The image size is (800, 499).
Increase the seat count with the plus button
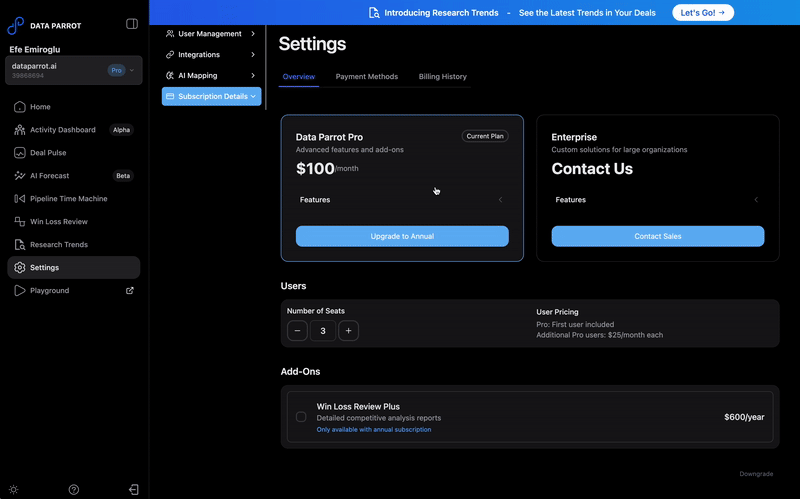pos(348,331)
